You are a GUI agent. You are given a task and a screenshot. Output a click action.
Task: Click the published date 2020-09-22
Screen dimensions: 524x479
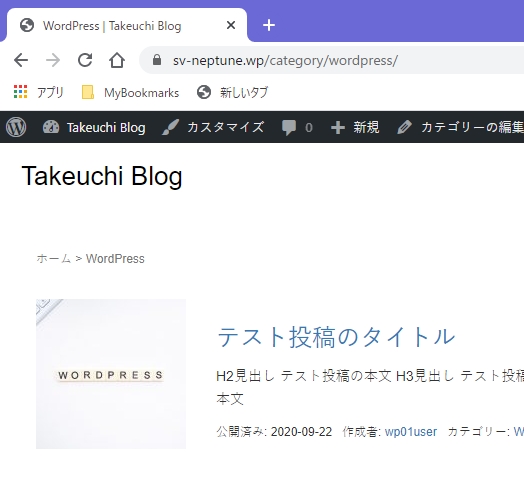click(301, 432)
